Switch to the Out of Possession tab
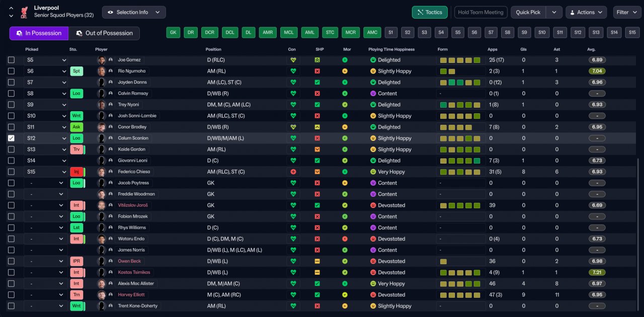 tap(104, 33)
